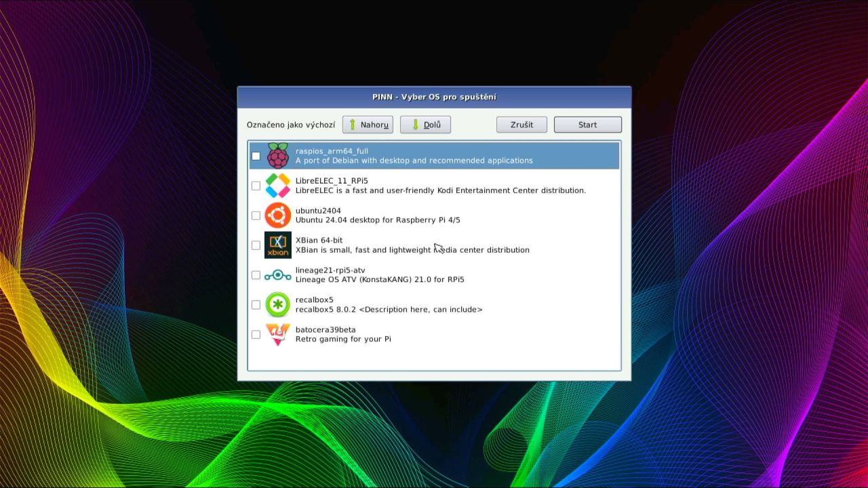Select the batocera39beta name text

pos(325,330)
